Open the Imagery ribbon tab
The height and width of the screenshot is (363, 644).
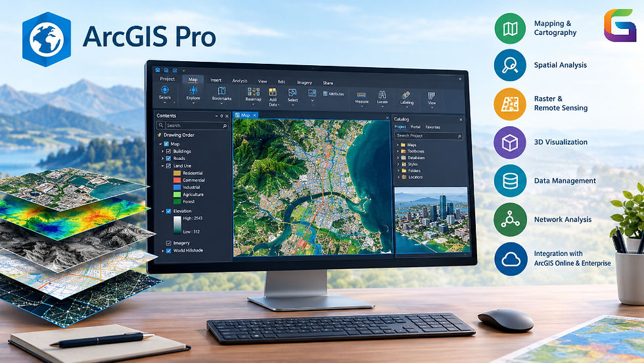click(304, 82)
